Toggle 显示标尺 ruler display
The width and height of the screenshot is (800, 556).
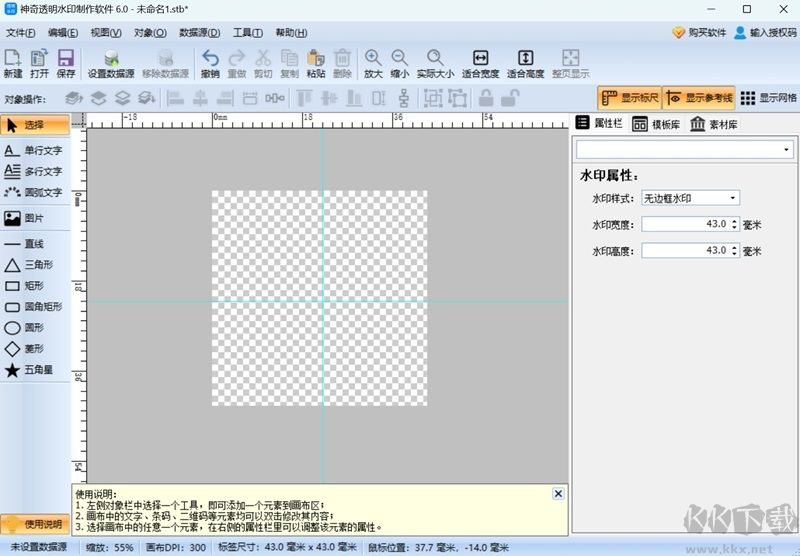(x=629, y=98)
